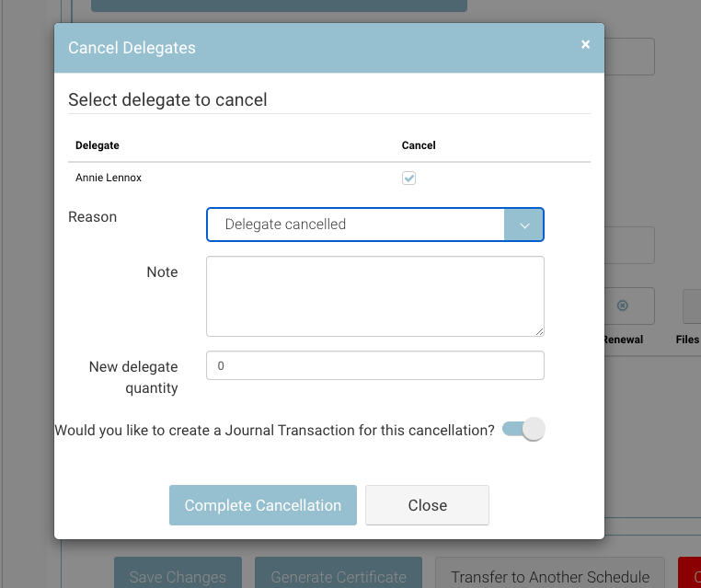The height and width of the screenshot is (588, 701).
Task: Click the Cancel Delegates dialog title
Action: (132, 48)
